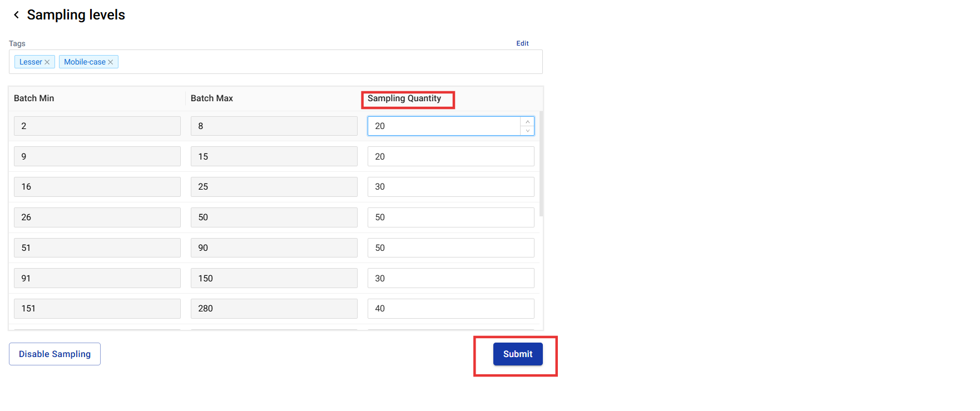The image size is (980, 411).
Task: Click the Edit link for Tags
Action: point(522,43)
